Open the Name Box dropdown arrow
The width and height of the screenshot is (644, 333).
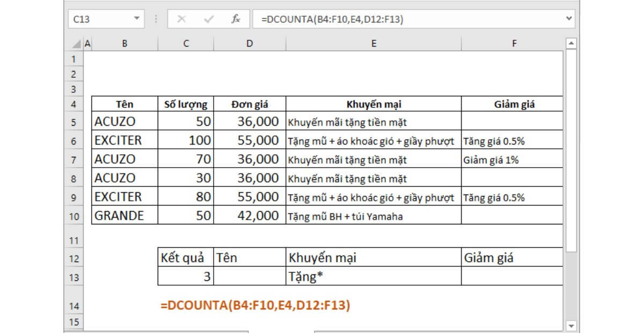pos(137,19)
